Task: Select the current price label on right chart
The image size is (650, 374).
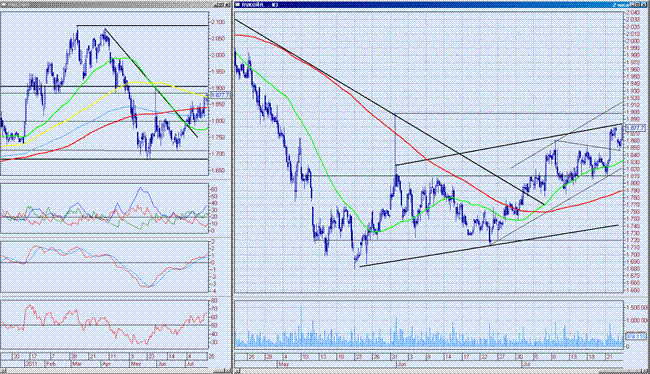Action: [x=635, y=128]
